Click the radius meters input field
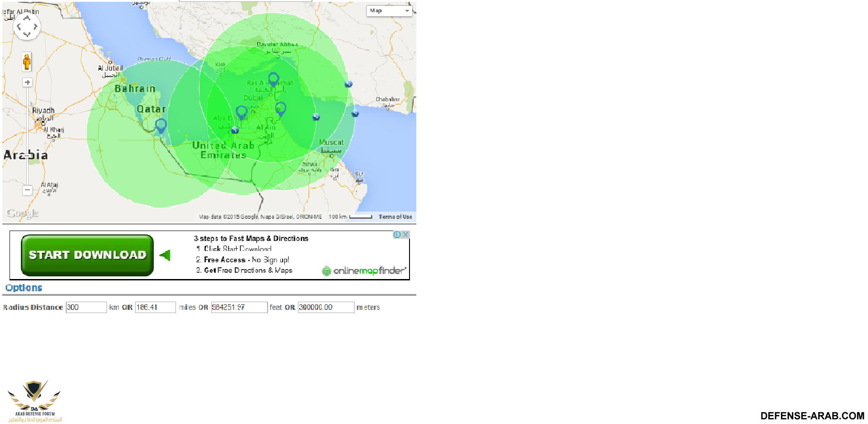Image resolution: width=868 pixels, height=424 pixels. coord(326,307)
